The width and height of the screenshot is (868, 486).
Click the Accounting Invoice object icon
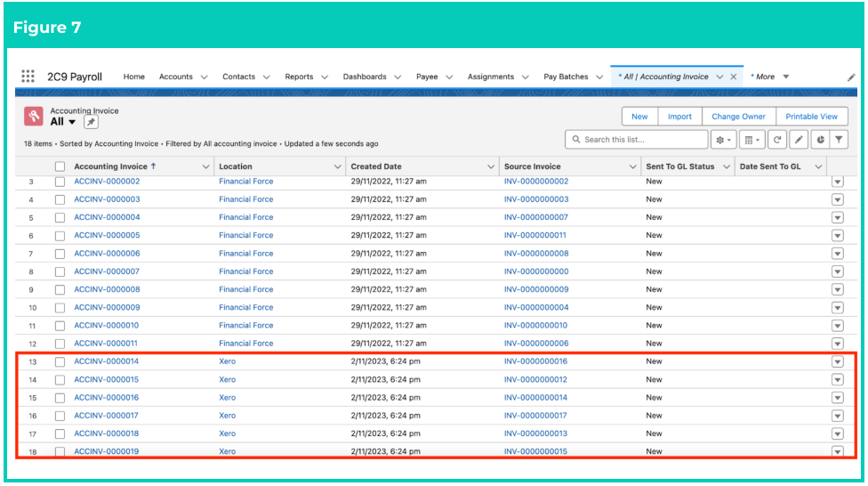pos(34,117)
